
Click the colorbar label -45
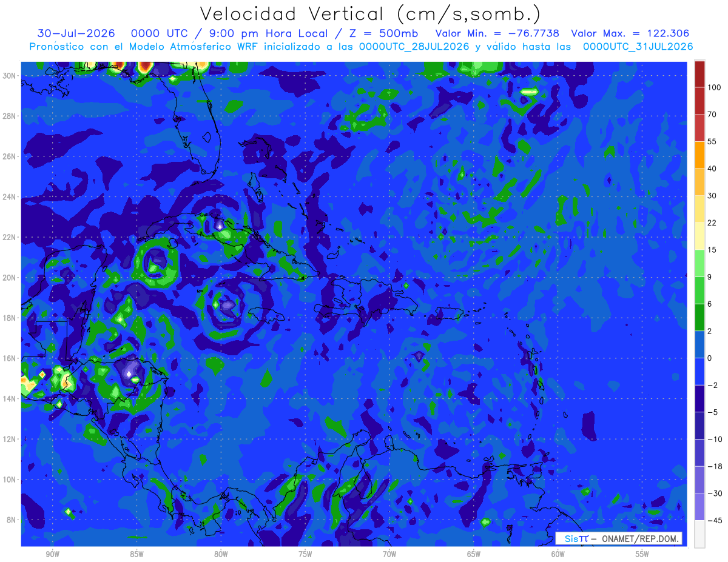(x=715, y=520)
